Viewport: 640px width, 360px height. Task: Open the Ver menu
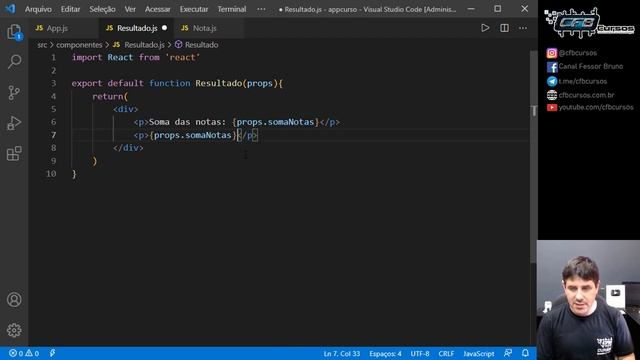pyautogui.click(x=130, y=9)
